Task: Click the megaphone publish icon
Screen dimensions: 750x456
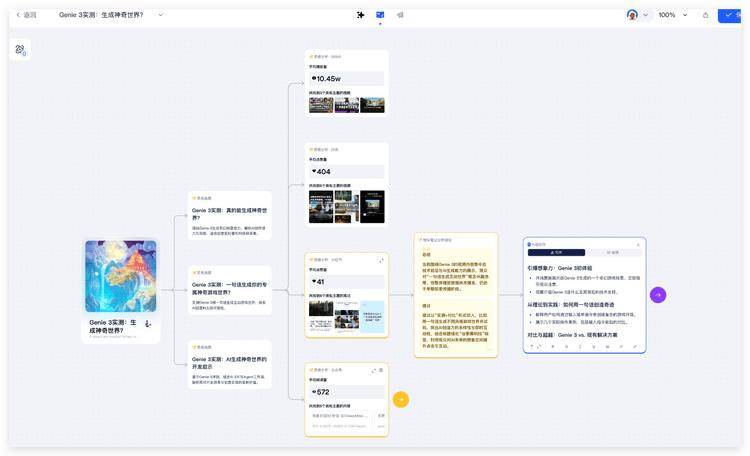Action: (x=400, y=15)
